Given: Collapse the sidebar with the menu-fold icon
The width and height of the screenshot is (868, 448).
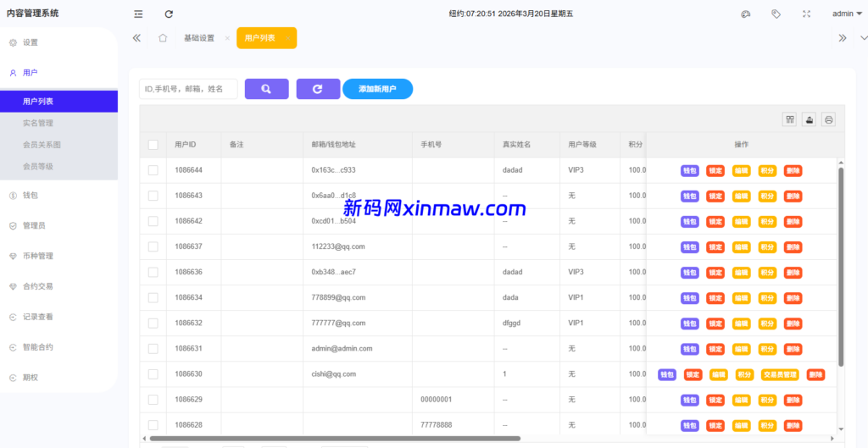Looking at the screenshot, I should pos(138,14).
